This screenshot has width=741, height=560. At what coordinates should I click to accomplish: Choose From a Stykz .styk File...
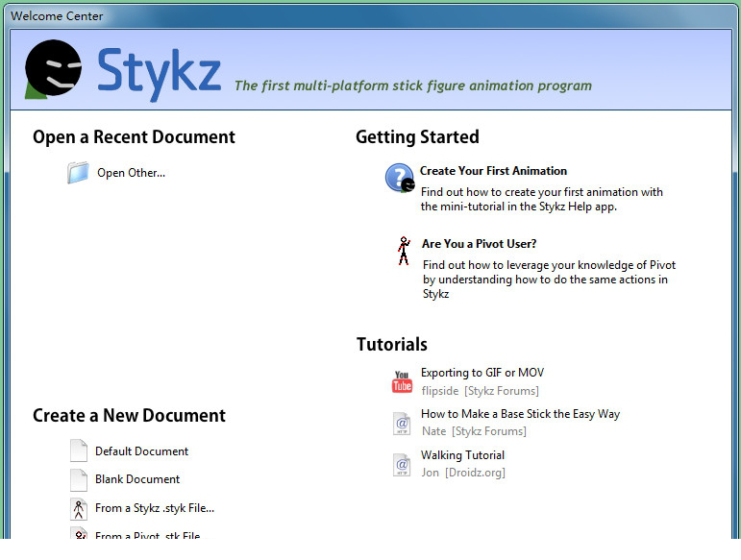pyautogui.click(x=155, y=508)
